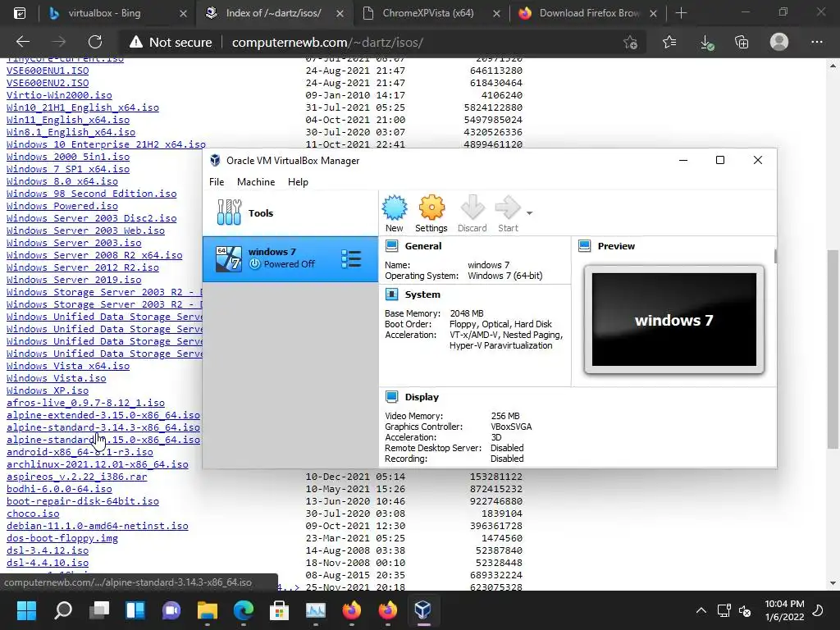Click the Display section icon

click(x=391, y=397)
